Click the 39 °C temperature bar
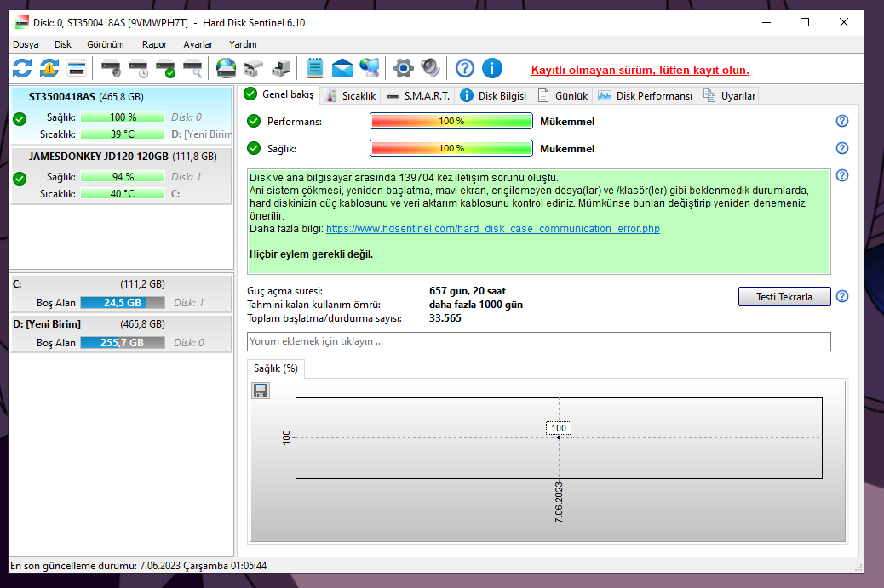Screen dimensions: 884x588 pos(123,134)
